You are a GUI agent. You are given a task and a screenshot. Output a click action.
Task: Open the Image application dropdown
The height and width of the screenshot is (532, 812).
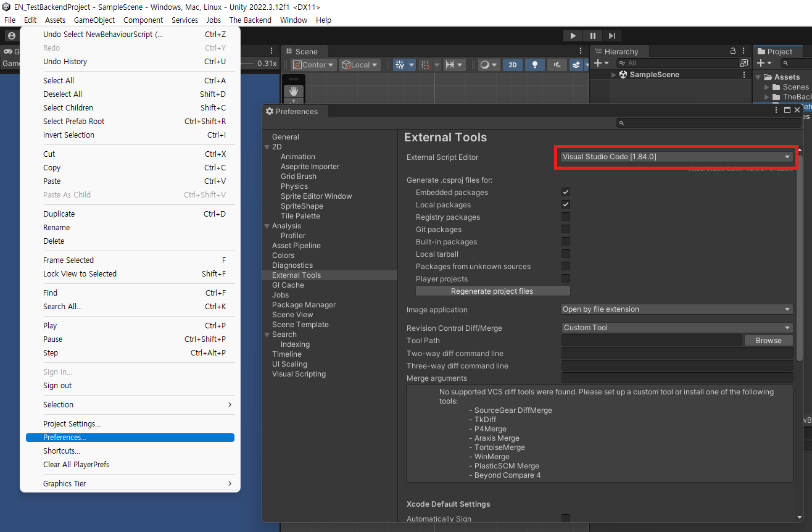[x=676, y=309]
